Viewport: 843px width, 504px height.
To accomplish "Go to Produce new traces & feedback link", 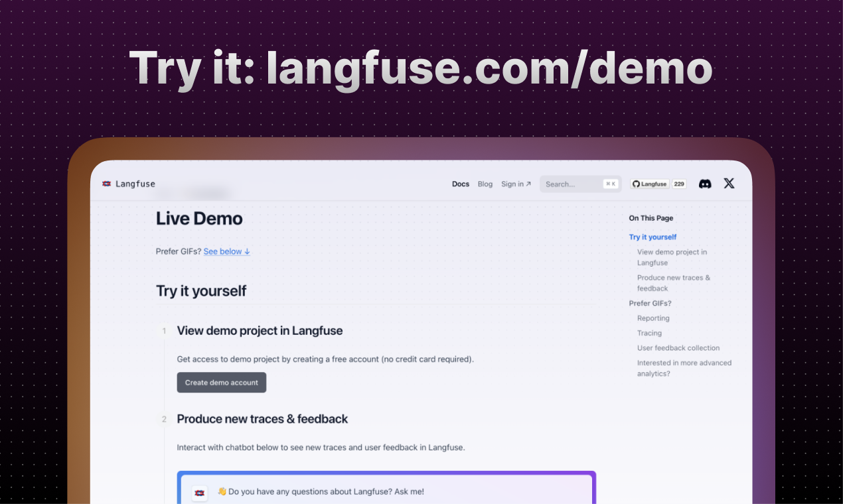I will (674, 283).
